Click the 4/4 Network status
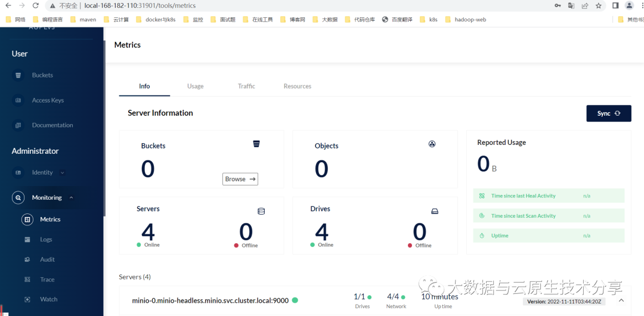 (396, 300)
